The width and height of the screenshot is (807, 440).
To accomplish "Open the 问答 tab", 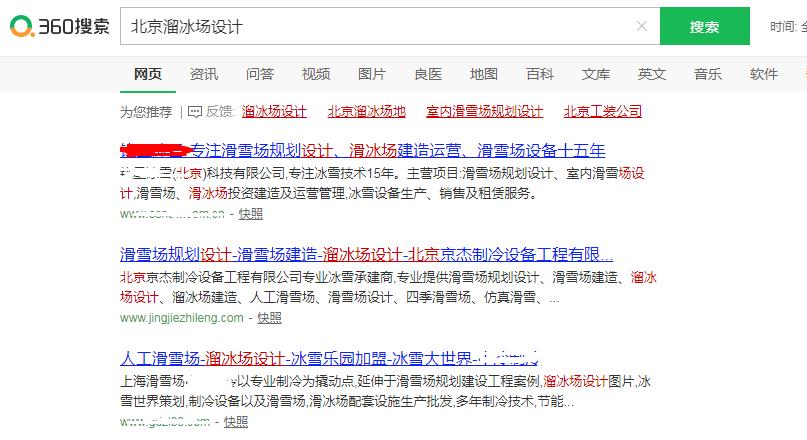I will point(260,74).
